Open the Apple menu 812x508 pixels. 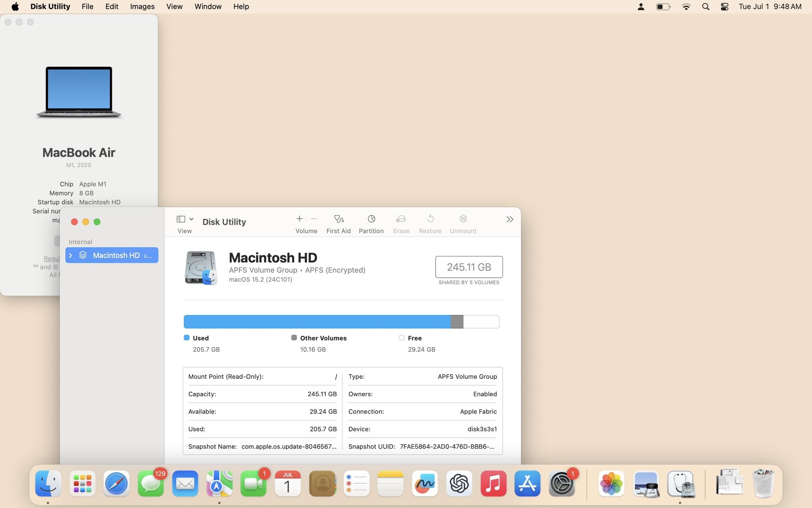click(x=15, y=6)
